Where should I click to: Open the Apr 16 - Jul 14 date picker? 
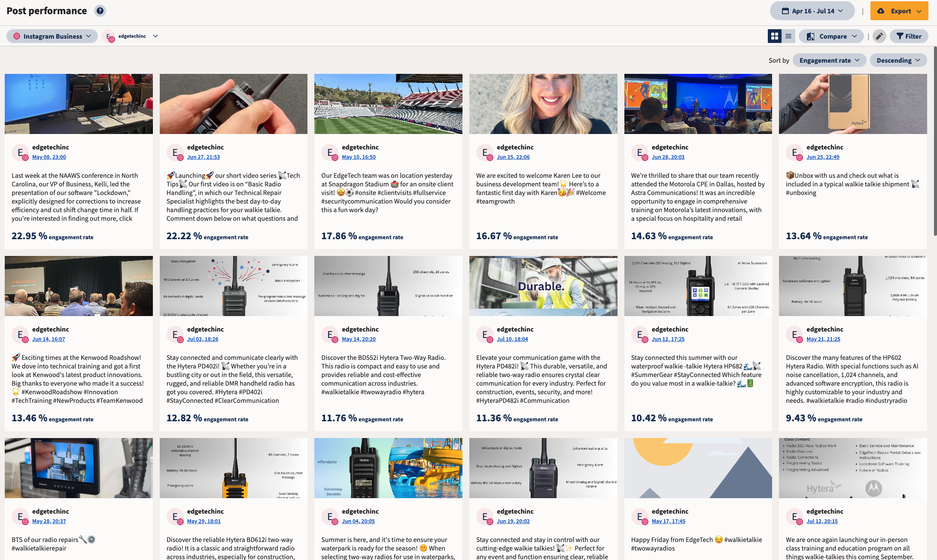pyautogui.click(x=812, y=11)
